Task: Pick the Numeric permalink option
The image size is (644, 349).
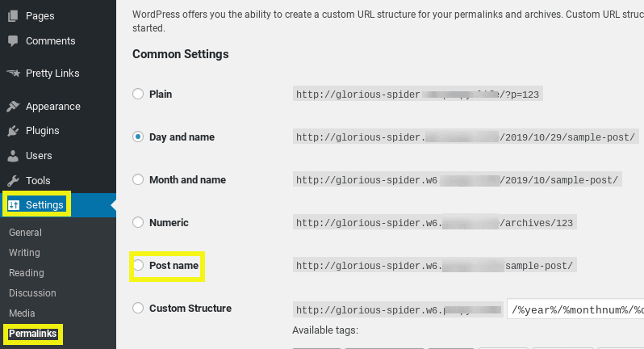Action: 138,222
